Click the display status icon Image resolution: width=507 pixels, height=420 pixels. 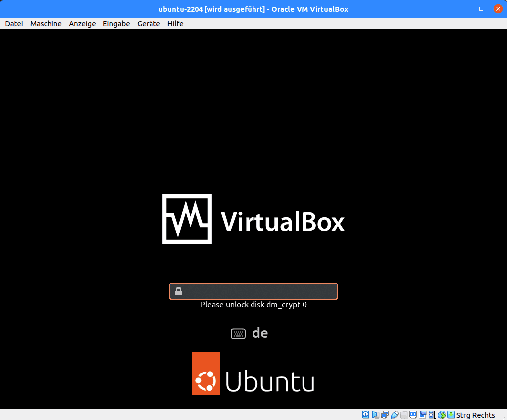pos(413,415)
